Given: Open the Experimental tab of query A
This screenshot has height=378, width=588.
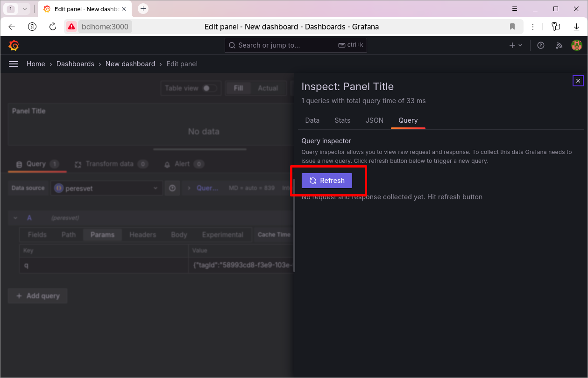Looking at the screenshot, I should pos(223,235).
